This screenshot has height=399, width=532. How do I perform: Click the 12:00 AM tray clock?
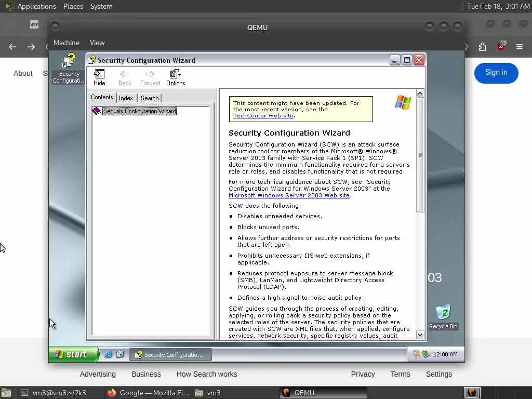[x=445, y=354]
